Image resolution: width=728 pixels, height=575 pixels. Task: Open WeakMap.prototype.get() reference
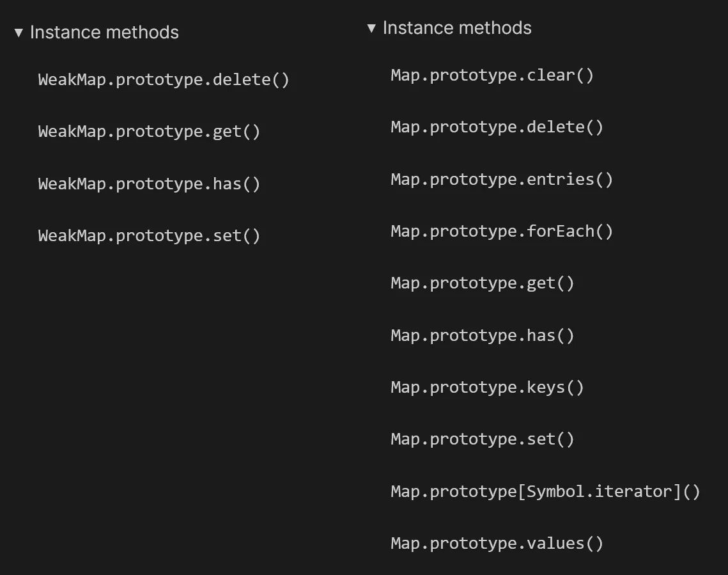coord(149,132)
